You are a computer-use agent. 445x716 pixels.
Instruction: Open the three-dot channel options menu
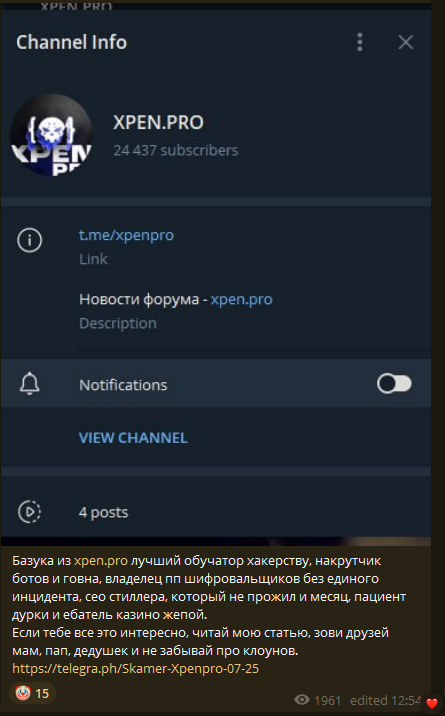[360, 42]
